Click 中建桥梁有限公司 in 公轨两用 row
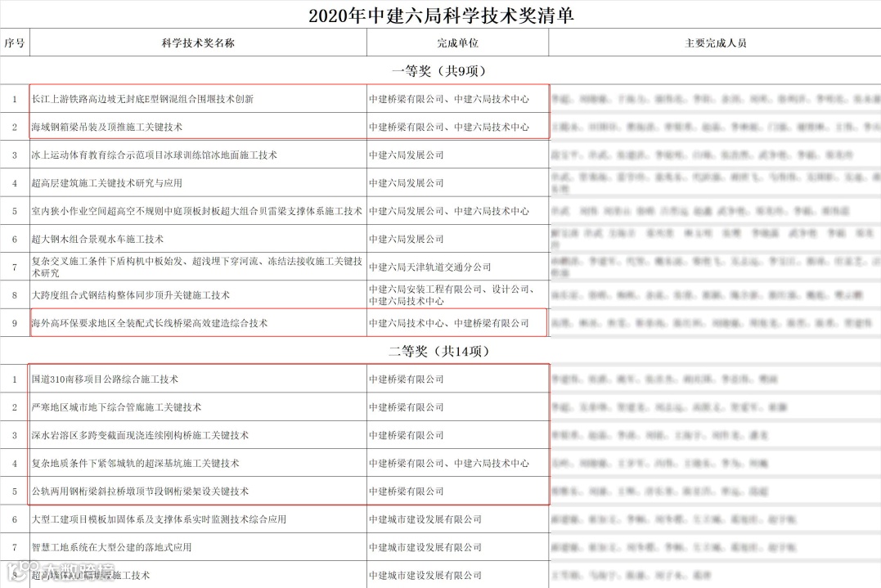The image size is (881, 588). pyautogui.click(x=407, y=491)
